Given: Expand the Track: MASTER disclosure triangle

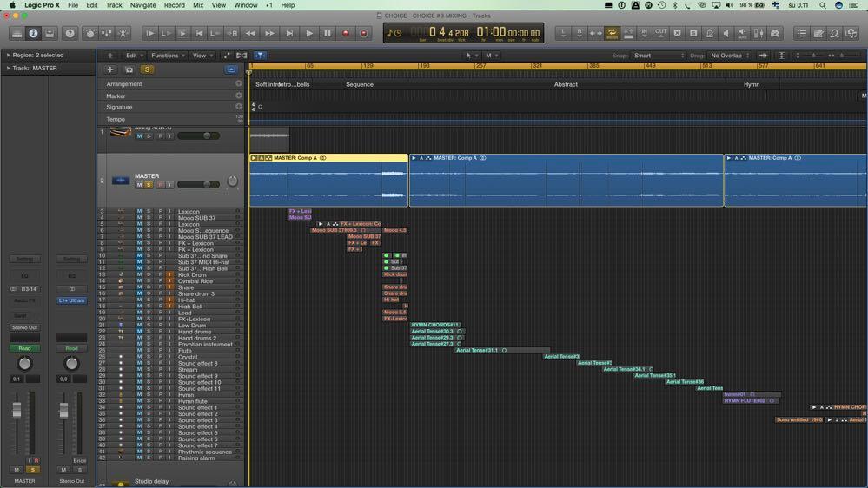Looking at the screenshot, I should pyautogui.click(x=8, y=68).
